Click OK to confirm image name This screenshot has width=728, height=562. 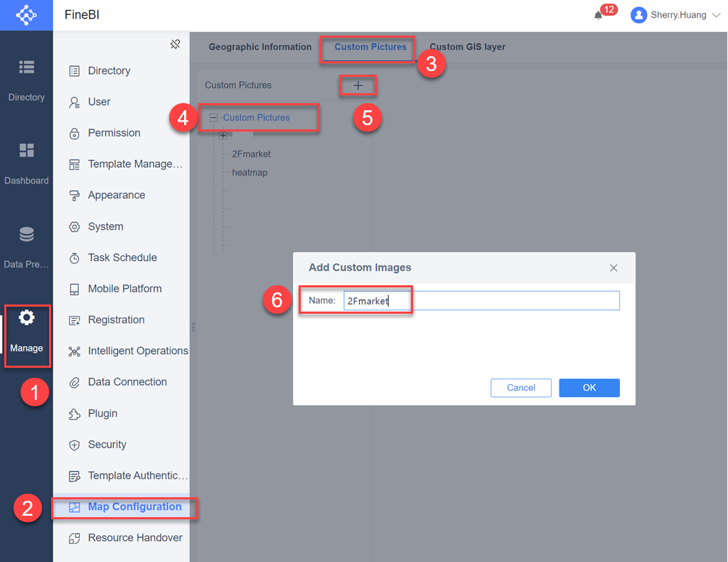tap(589, 388)
